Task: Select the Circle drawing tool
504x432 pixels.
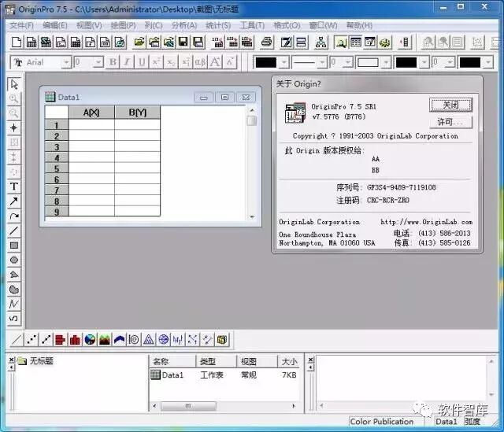Action: click(14, 260)
